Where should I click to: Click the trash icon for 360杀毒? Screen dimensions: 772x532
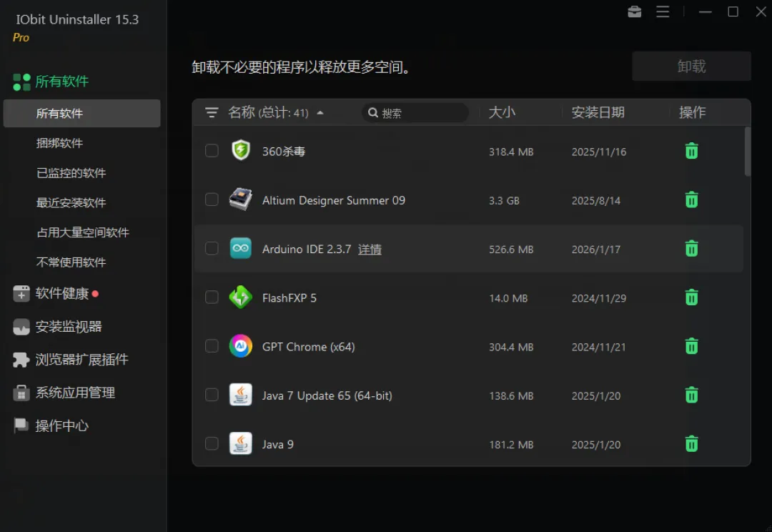[x=691, y=151]
